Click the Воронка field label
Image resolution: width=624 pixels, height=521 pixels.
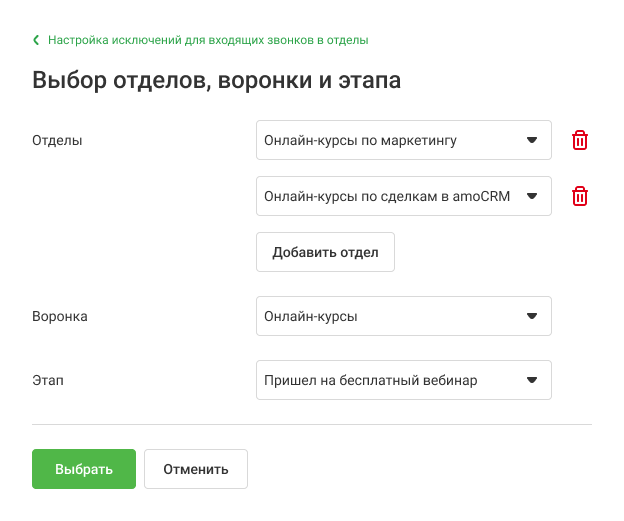60,316
